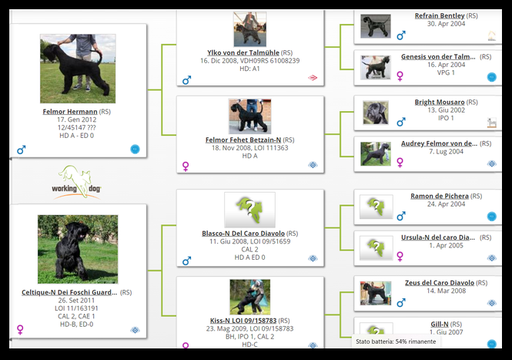The width and height of the screenshot is (512, 360).
Task: Click the text '11. Giu 2008, LOI 09/51659'
Action: click(250, 241)
